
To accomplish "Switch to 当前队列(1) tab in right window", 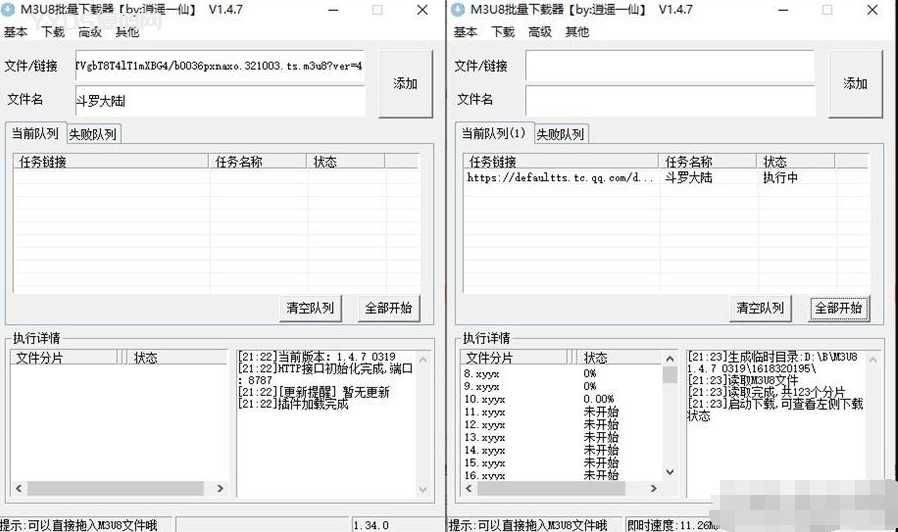I will tap(494, 133).
